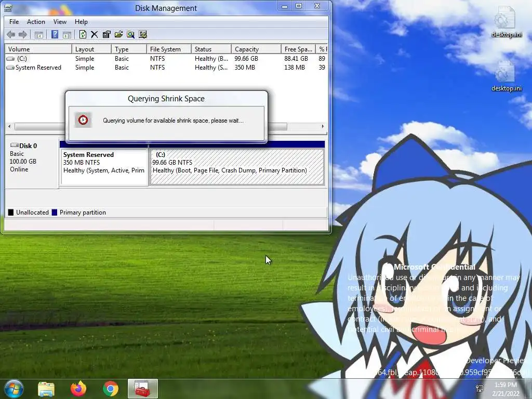
Task: Click the clock icon in Querying dialog
Action: (x=83, y=120)
